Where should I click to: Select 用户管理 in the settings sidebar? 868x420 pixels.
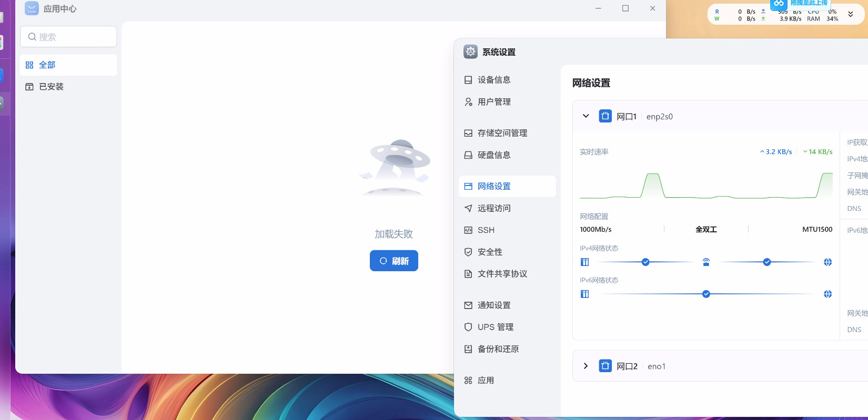coord(493,102)
